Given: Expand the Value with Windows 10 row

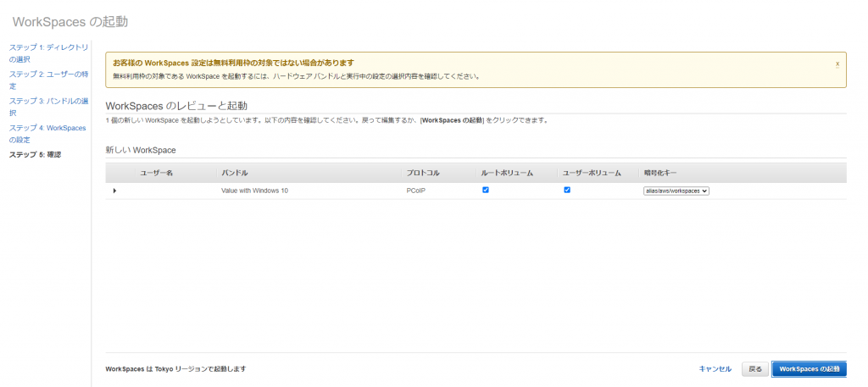Looking at the screenshot, I should pyautogui.click(x=114, y=191).
